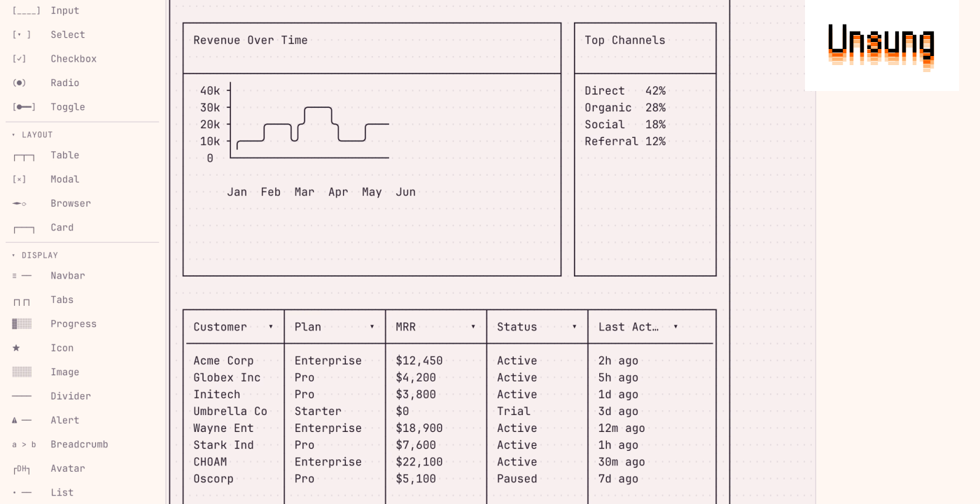This screenshot has height=504, width=980.
Task: Pick the Modal component icon
Action: click(x=20, y=180)
